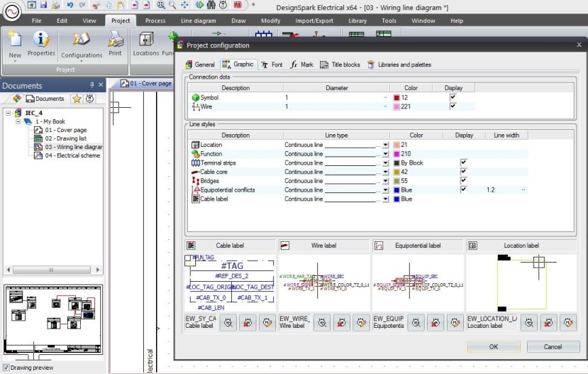Screen dimensions: 588x374
Task: Open quick access toolbar customize arrow
Action: (x=253, y=5)
